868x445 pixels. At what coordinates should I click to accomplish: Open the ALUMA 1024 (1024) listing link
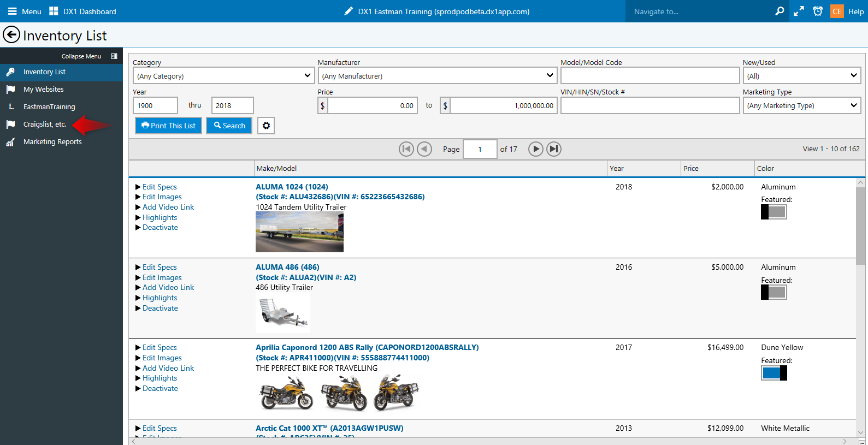(x=292, y=187)
